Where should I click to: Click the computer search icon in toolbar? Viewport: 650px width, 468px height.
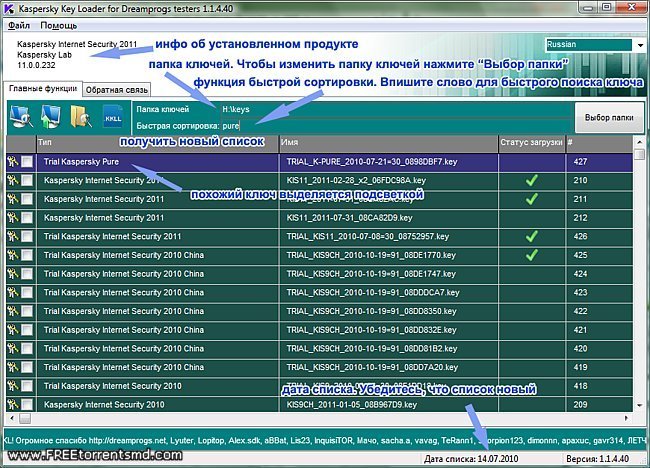click(21, 117)
